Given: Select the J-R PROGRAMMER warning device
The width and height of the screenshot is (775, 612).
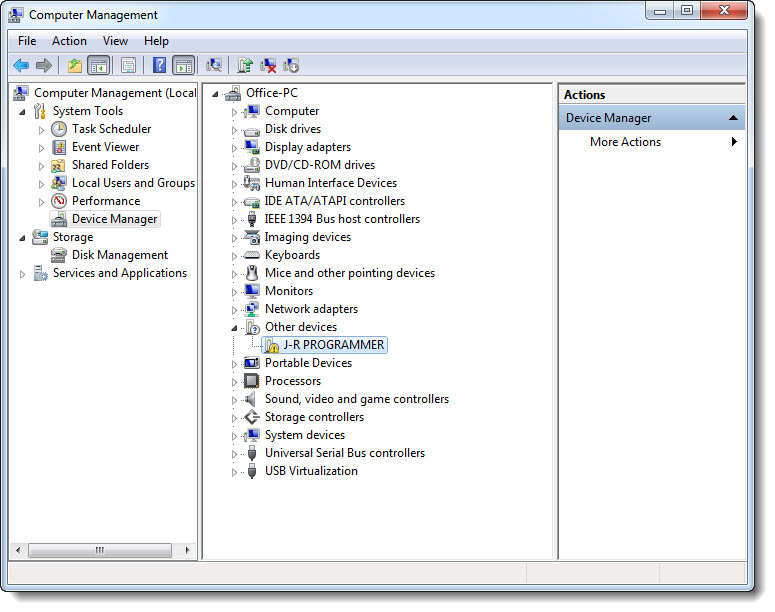Looking at the screenshot, I should [x=333, y=345].
